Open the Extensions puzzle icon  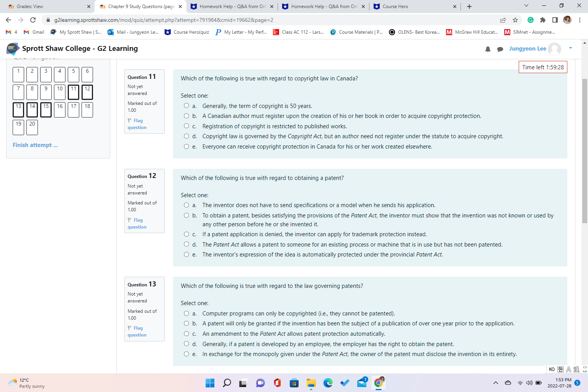click(543, 20)
